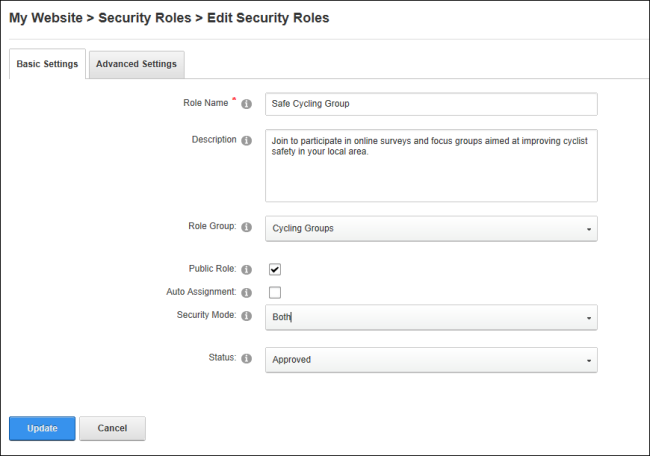The width and height of the screenshot is (650, 456).
Task: Switch to the Advanced Settings tab
Action: [x=136, y=64]
